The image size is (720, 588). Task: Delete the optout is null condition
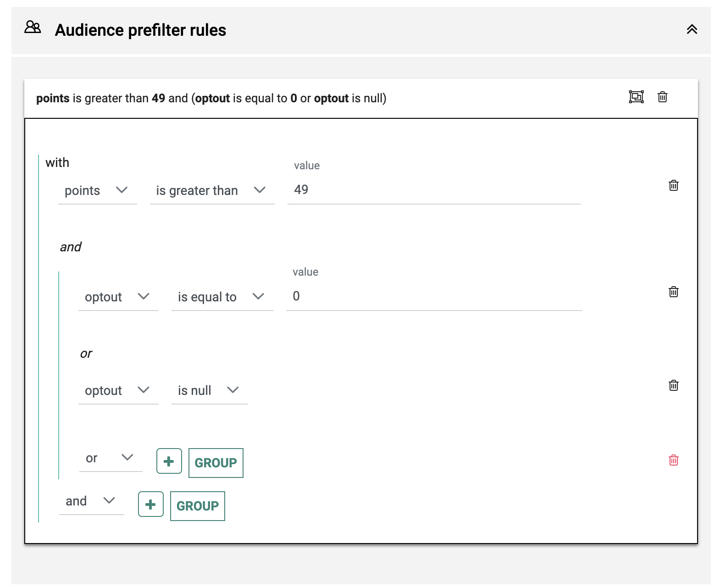pos(673,385)
